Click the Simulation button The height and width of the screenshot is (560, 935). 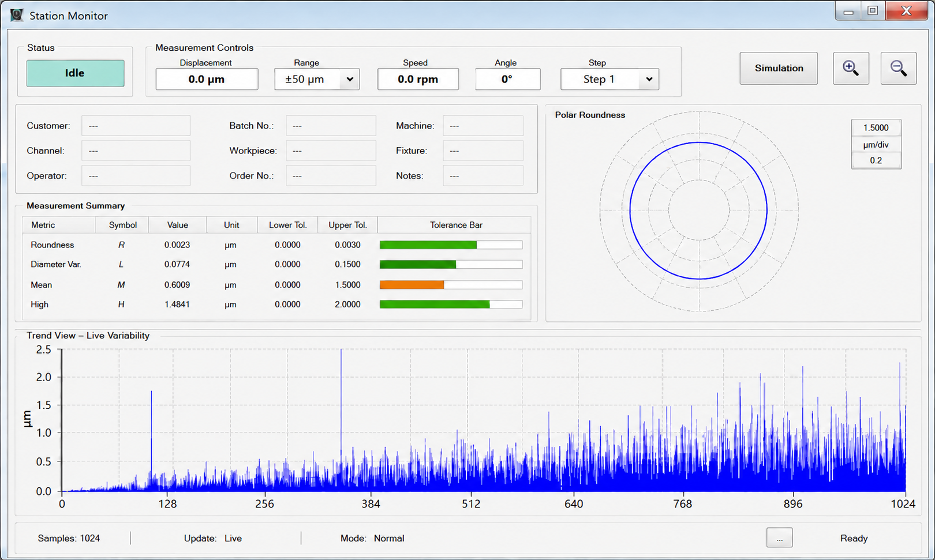pyautogui.click(x=779, y=68)
